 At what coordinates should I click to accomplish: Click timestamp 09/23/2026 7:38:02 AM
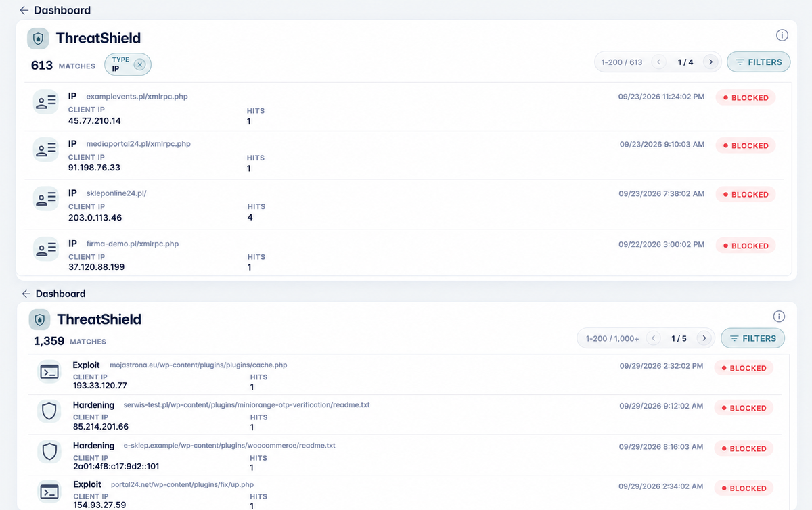(x=661, y=194)
